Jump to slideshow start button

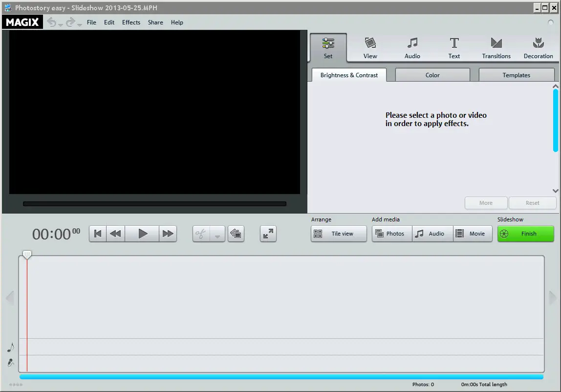point(98,234)
